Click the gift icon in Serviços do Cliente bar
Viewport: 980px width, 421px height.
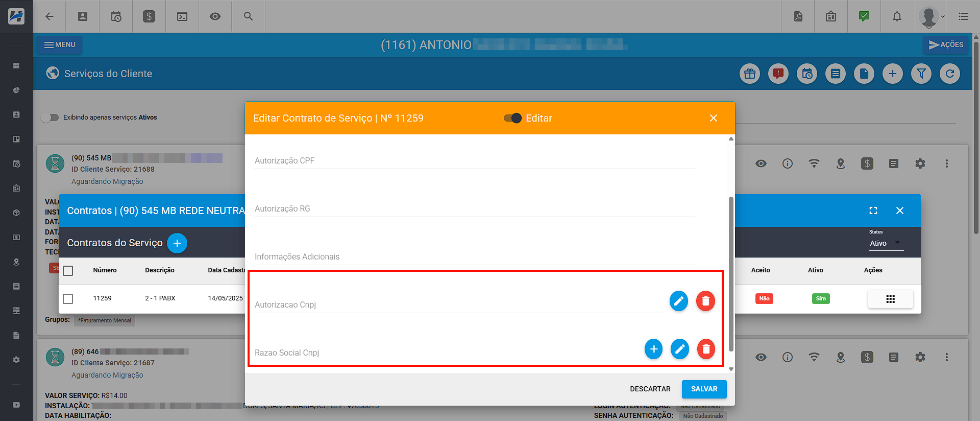[x=750, y=74]
